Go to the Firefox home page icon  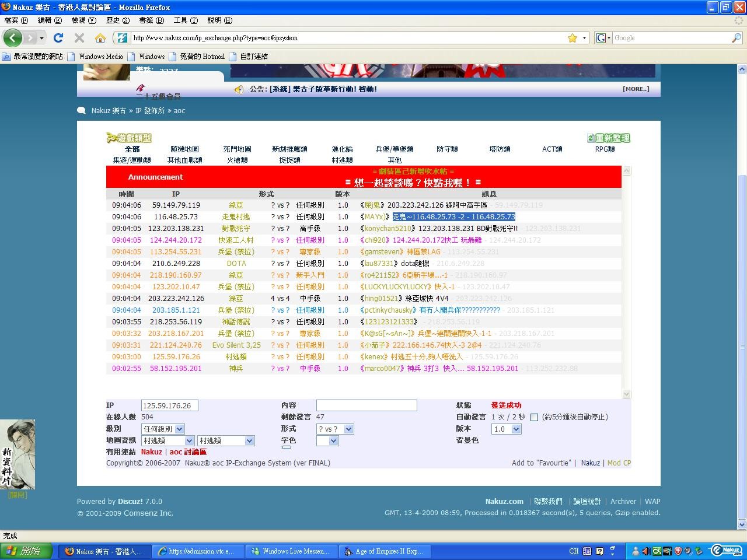click(x=100, y=38)
